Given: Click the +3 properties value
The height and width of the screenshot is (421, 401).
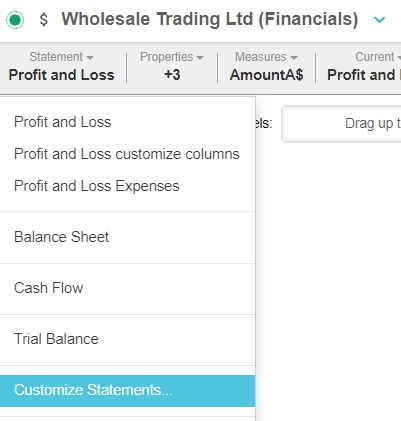Looking at the screenshot, I should pyautogui.click(x=172, y=75).
